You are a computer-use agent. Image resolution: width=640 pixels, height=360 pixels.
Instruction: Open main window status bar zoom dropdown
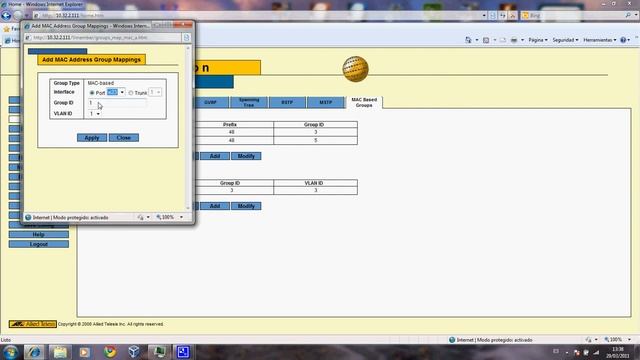click(630, 340)
